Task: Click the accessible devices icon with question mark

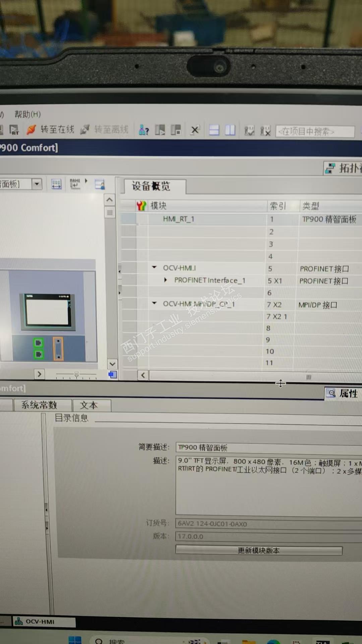Action: pos(144,129)
